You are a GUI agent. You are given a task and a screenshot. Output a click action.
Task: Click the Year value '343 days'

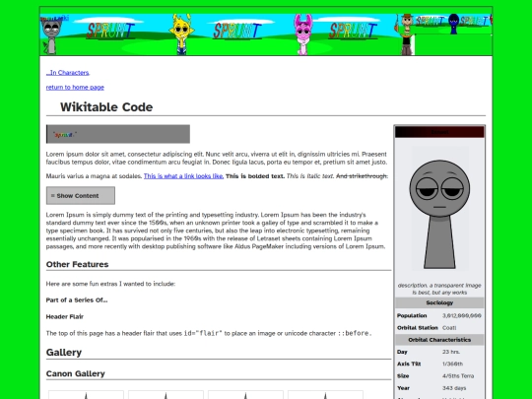click(x=454, y=388)
